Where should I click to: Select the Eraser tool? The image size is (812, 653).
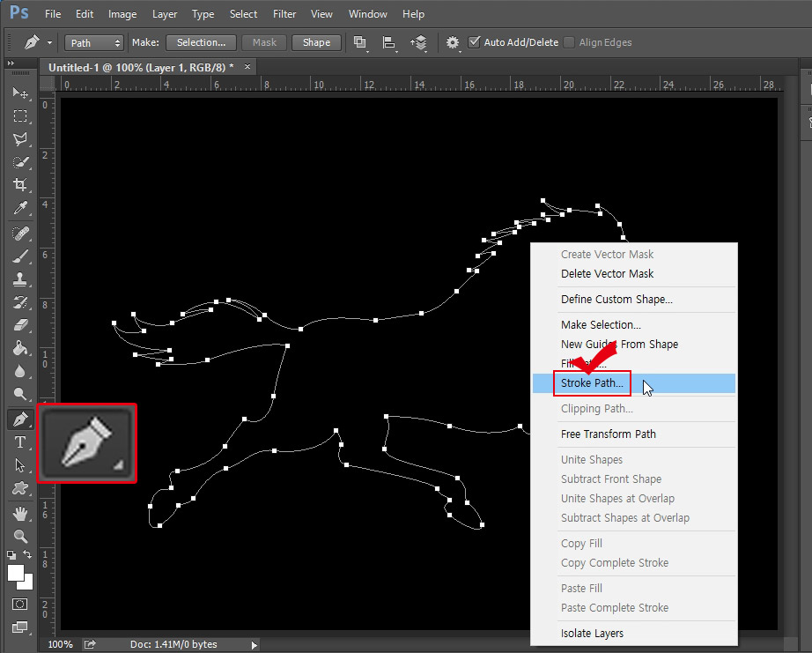tap(20, 325)
